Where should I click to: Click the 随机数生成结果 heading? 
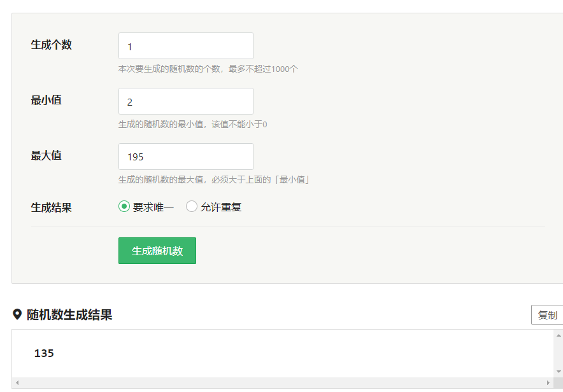pos(69,315)
